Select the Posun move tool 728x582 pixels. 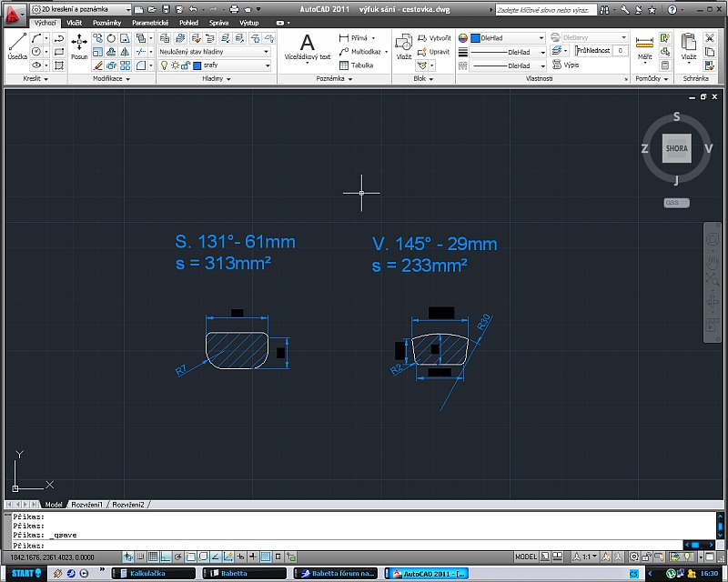pyautogui.click(x=79, y=47)
